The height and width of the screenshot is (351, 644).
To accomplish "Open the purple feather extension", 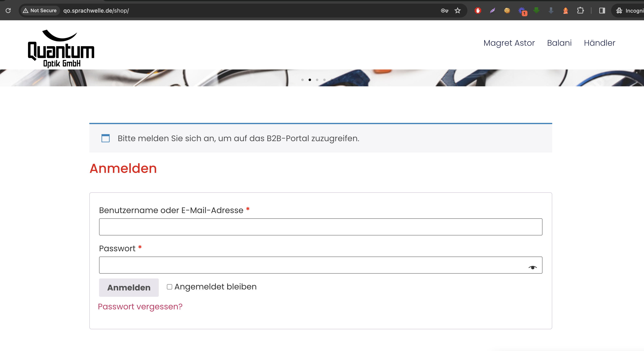I will [493, 11].
